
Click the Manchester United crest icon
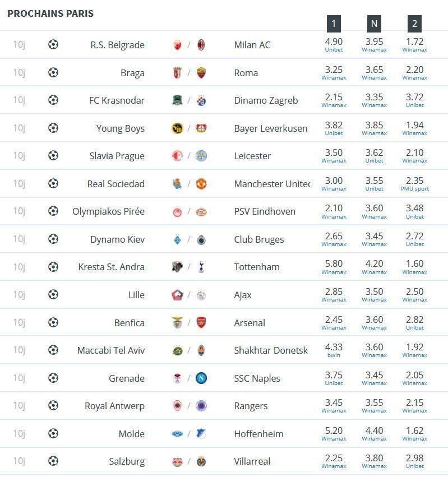tap(201, 184)
